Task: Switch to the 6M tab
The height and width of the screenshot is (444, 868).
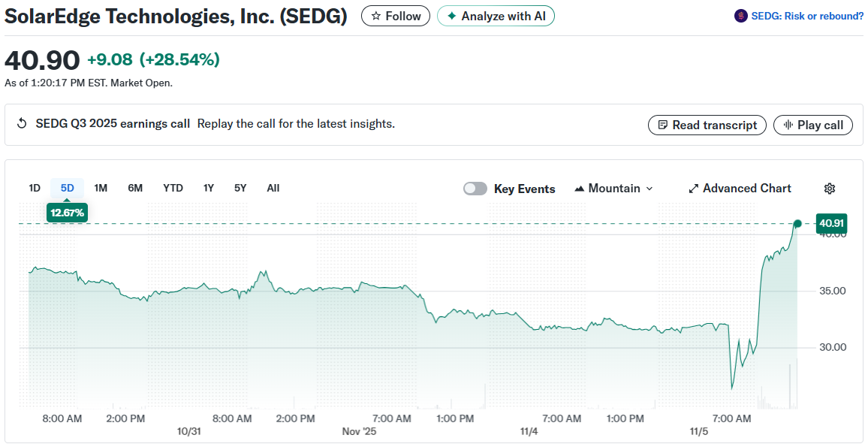Action: point(135,188)
